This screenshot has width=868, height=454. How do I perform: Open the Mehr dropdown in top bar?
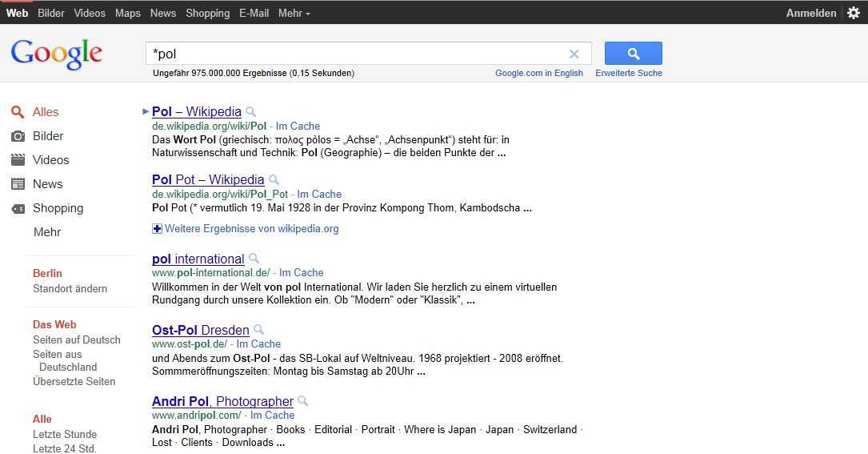click(x=294, y=13)
